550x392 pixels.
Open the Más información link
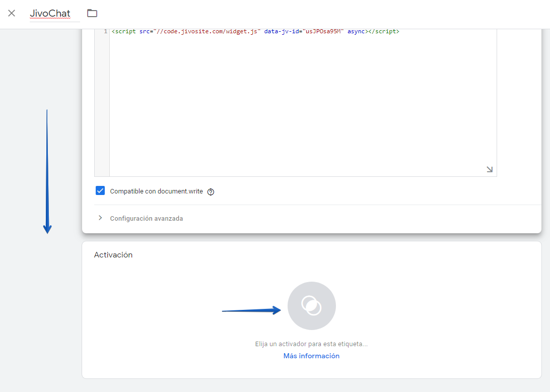[x=311, y=356]
